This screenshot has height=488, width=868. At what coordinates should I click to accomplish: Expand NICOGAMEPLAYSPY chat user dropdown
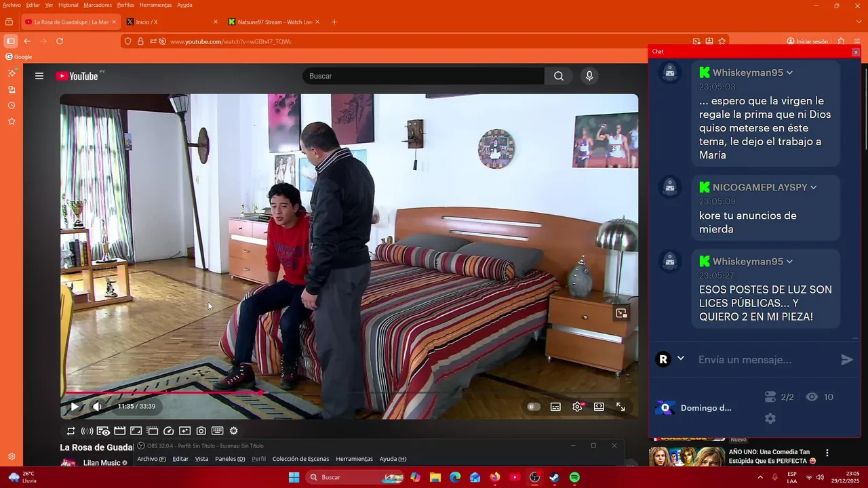[x=813, y=188]
